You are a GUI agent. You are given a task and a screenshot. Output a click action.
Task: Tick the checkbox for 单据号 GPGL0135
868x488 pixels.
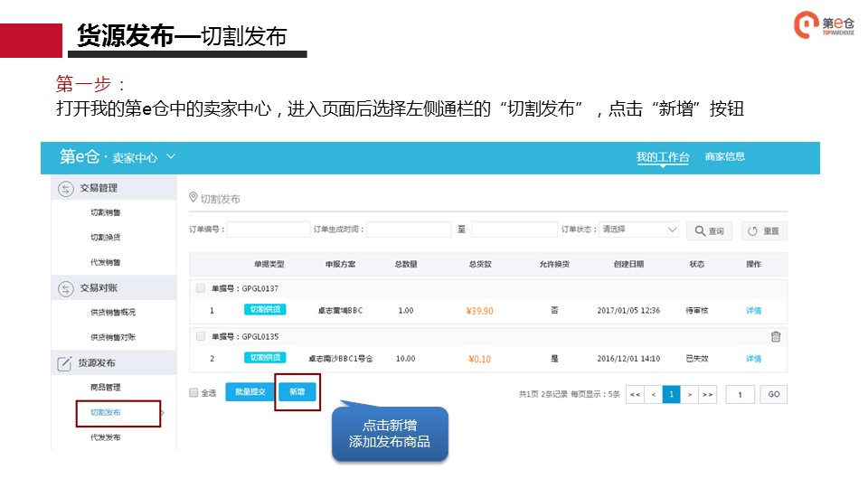tap(201, 336)
